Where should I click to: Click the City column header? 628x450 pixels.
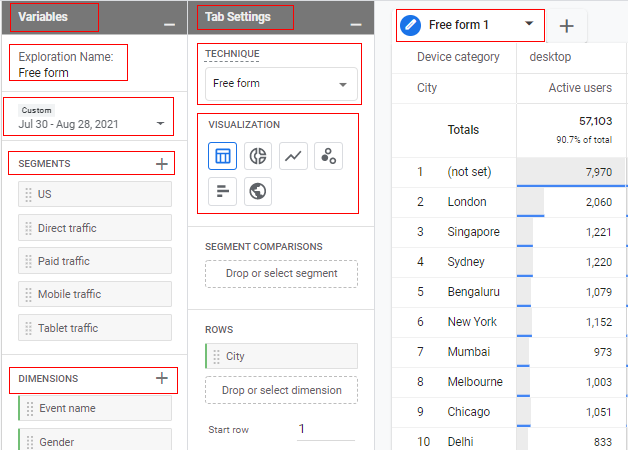427,88
